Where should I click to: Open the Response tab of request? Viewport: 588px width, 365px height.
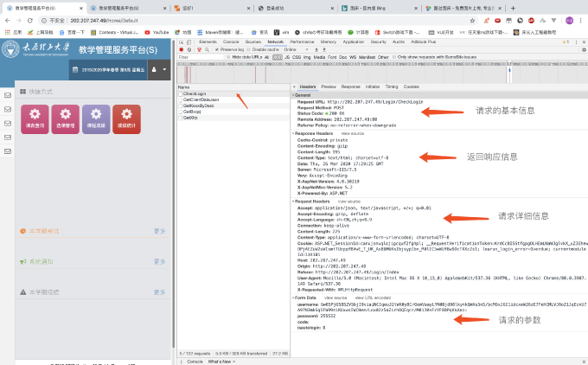[350, 86]
